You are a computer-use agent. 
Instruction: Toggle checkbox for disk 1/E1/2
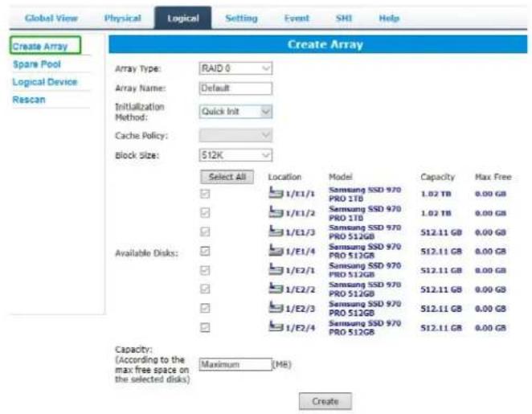click(x=205, y=213)
